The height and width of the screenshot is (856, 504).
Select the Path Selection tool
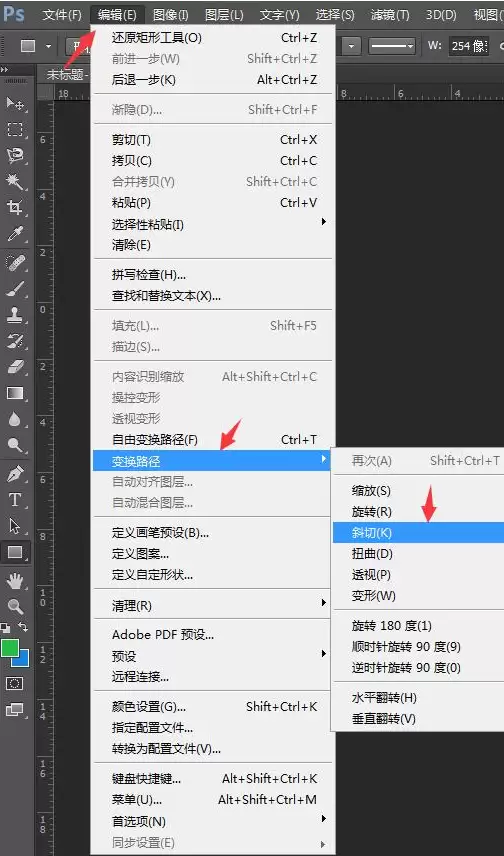pos(15,526)
